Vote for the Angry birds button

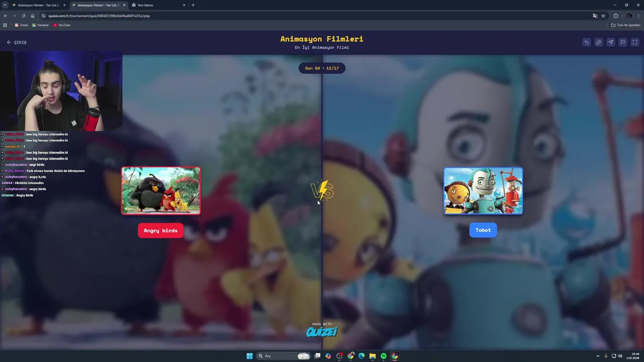coord(160,230)
